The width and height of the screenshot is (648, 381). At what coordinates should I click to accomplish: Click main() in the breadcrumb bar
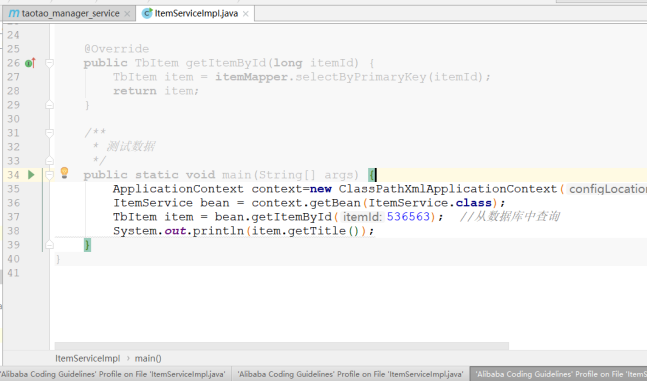click(x=148, y=358)
